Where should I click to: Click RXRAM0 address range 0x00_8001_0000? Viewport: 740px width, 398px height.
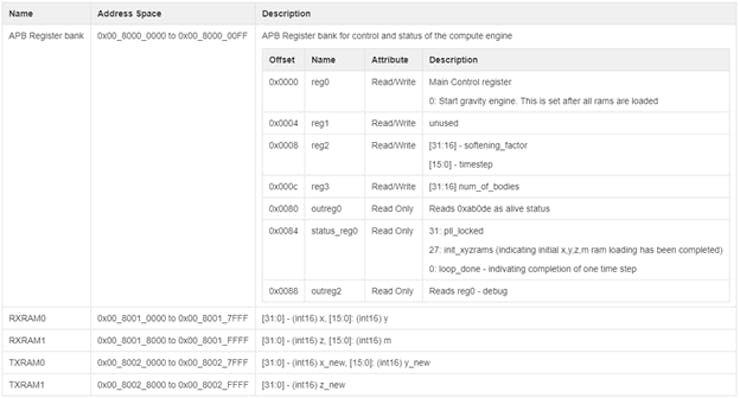click(173, 318)
